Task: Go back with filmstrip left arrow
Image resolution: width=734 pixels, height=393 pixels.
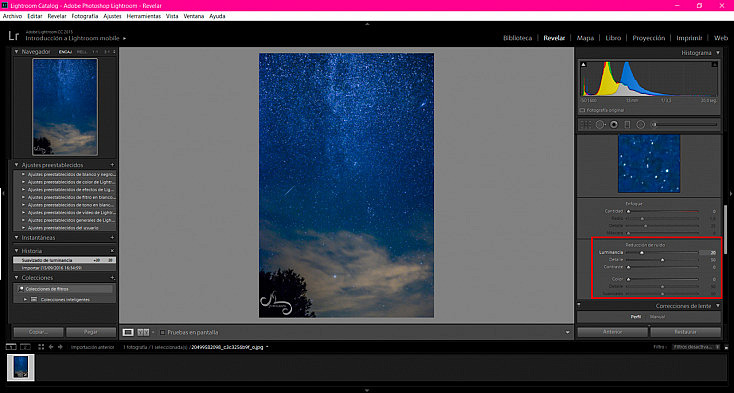Action: (51, 347)
